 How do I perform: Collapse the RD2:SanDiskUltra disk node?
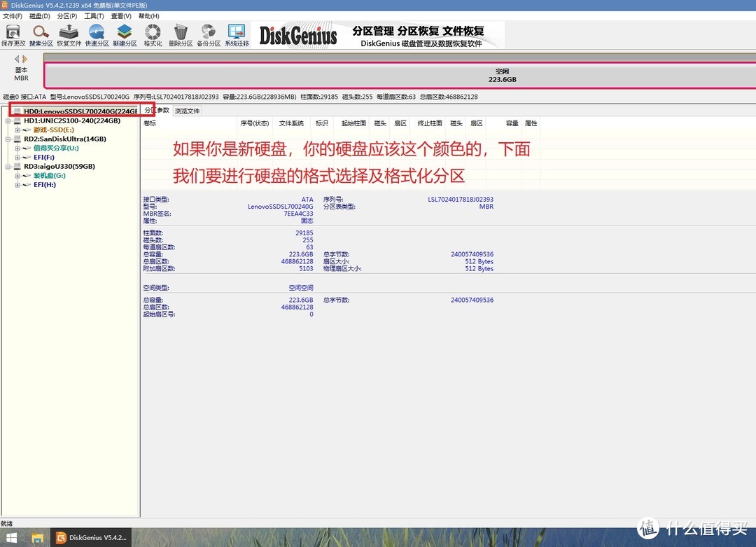(x=8, y=139)
